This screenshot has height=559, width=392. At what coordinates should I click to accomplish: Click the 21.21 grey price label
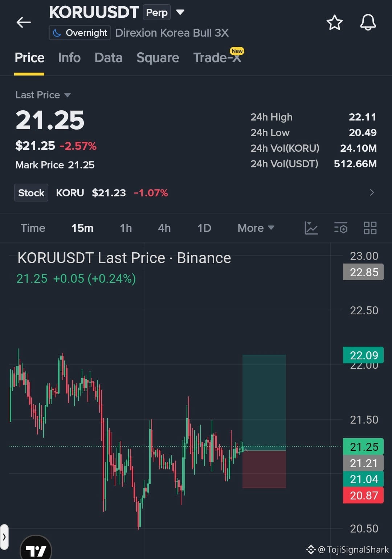[363, 463]
